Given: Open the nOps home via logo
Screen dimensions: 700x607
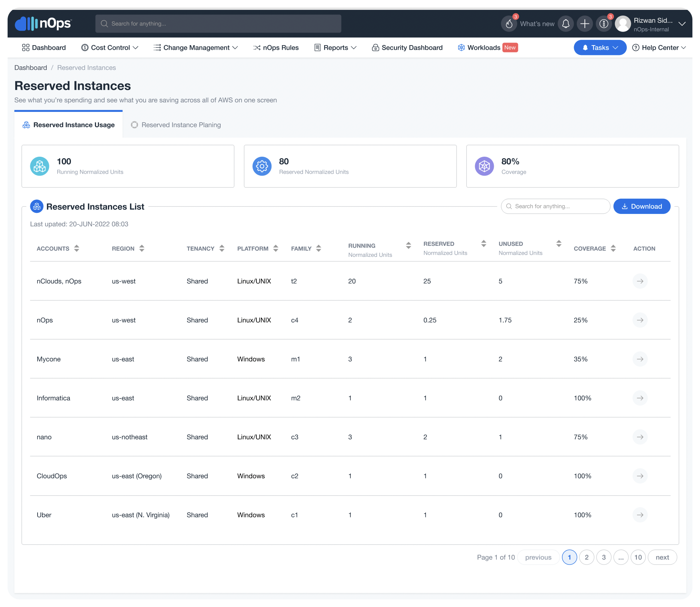Looking at the screenshot, I should tap(42, 24).
